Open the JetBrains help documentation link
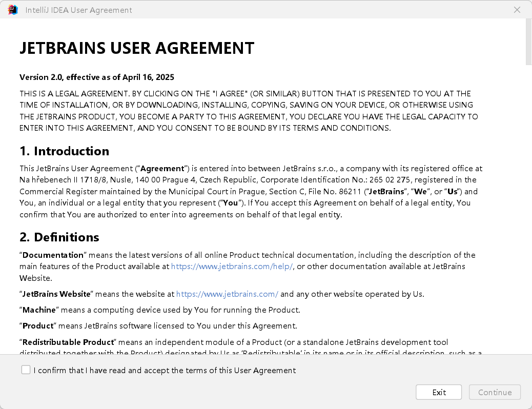The width and height of the screenshot is (532, 409). (x=232, y=266)
